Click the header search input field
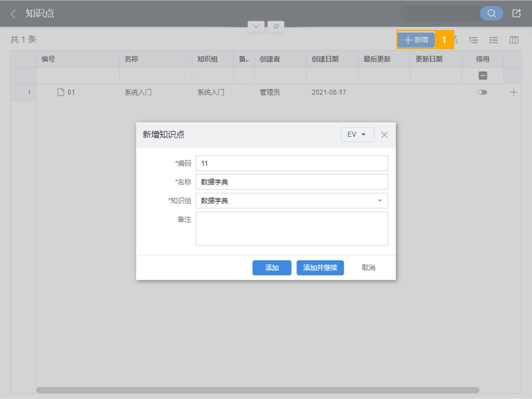This screenshot has height=399, width=532. [440, 13]
